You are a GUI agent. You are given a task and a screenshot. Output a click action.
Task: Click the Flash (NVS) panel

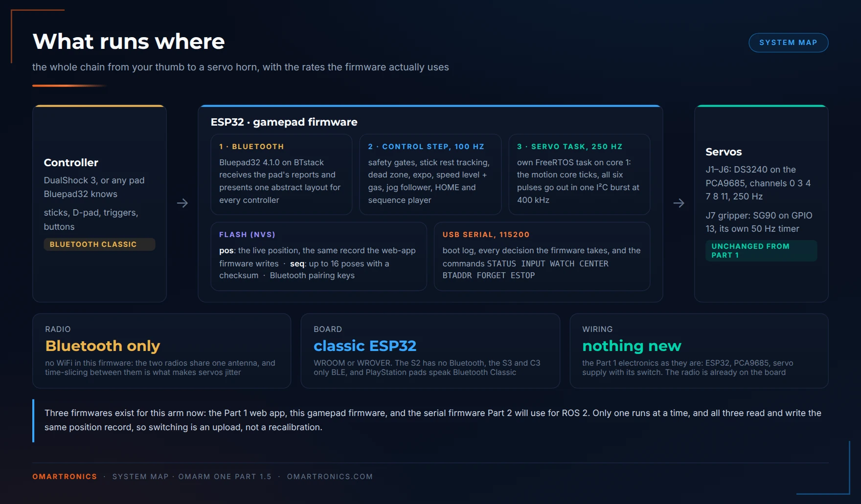point(319,257)
